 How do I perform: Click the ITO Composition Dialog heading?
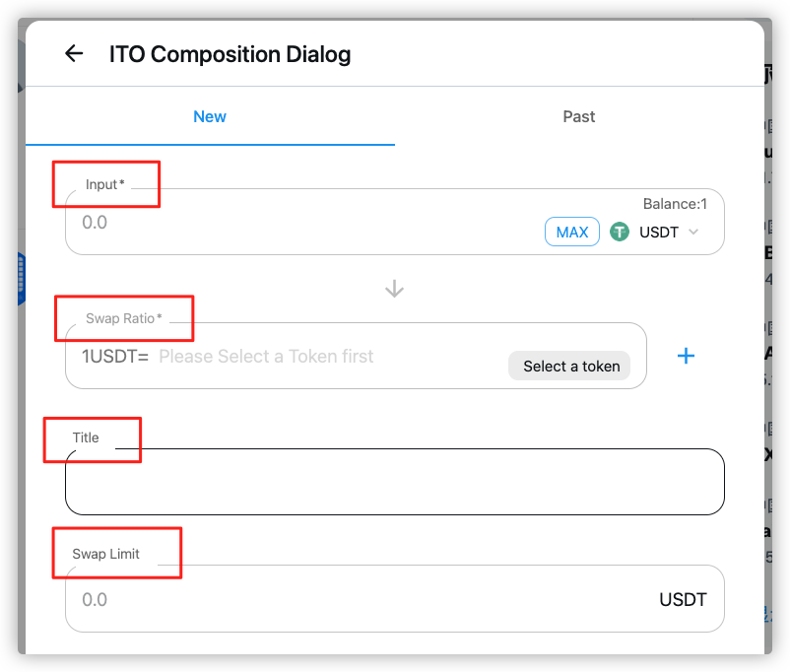tap(230, 54)
